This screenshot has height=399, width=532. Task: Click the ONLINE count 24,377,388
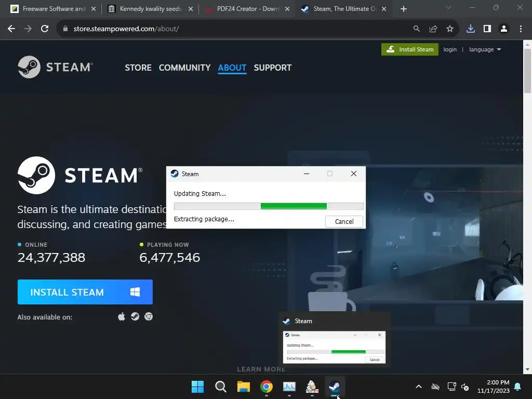point(51,257)
